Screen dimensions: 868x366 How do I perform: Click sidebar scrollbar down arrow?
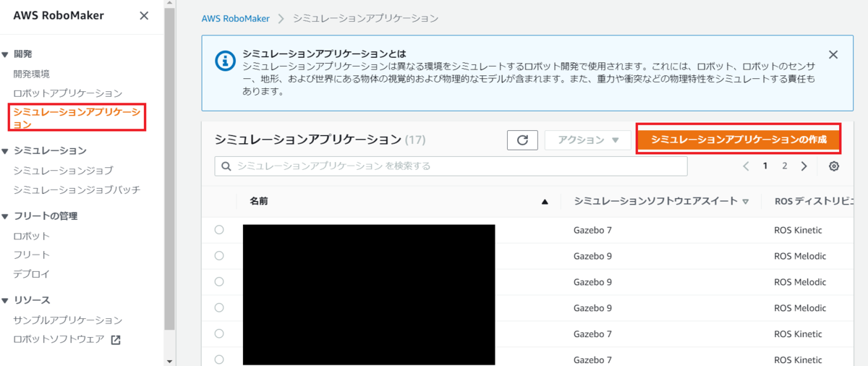(170, 360)
